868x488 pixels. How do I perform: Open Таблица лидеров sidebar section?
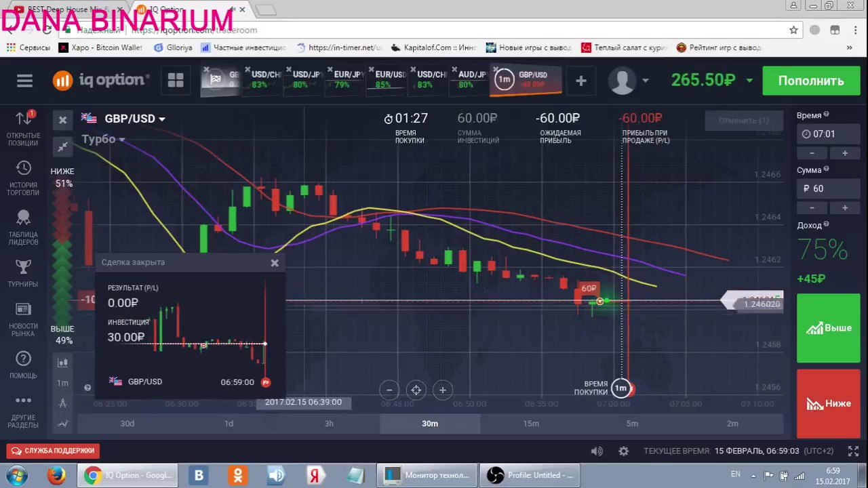click(23, 228)
